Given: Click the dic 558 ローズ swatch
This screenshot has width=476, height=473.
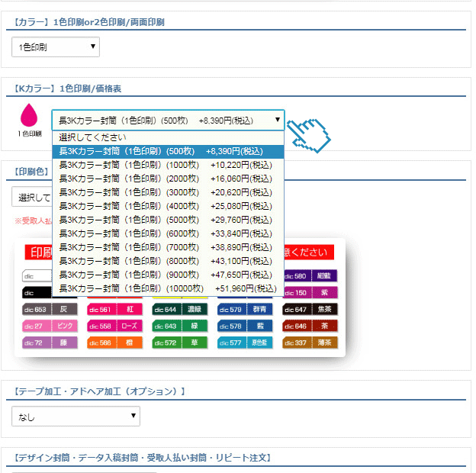Looking at the screenshot, I should coord(114,326).
